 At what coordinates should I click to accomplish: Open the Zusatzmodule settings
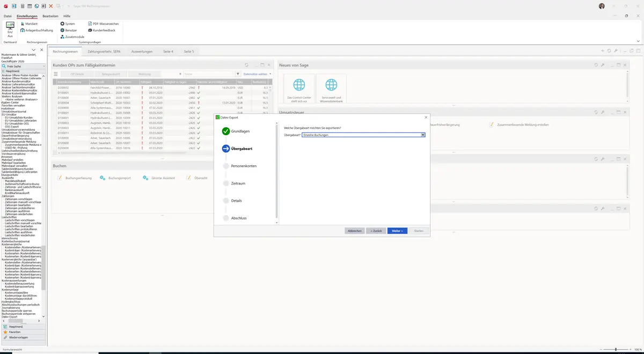point(72,36)
